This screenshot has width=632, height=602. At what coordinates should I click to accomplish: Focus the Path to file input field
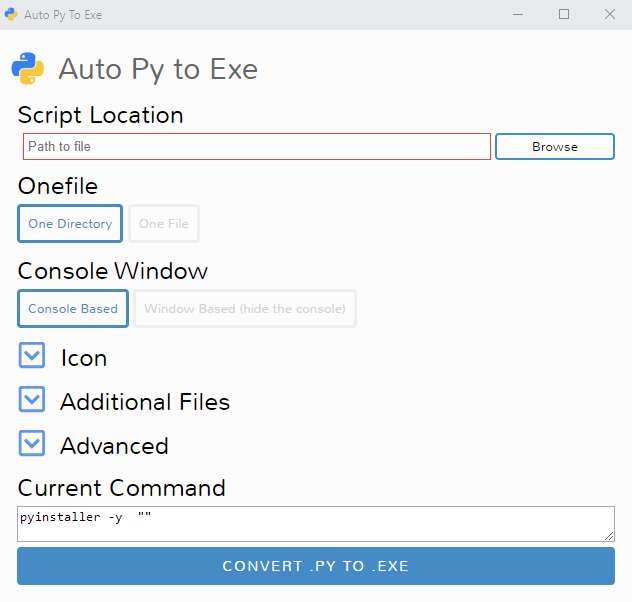[257, 147]
